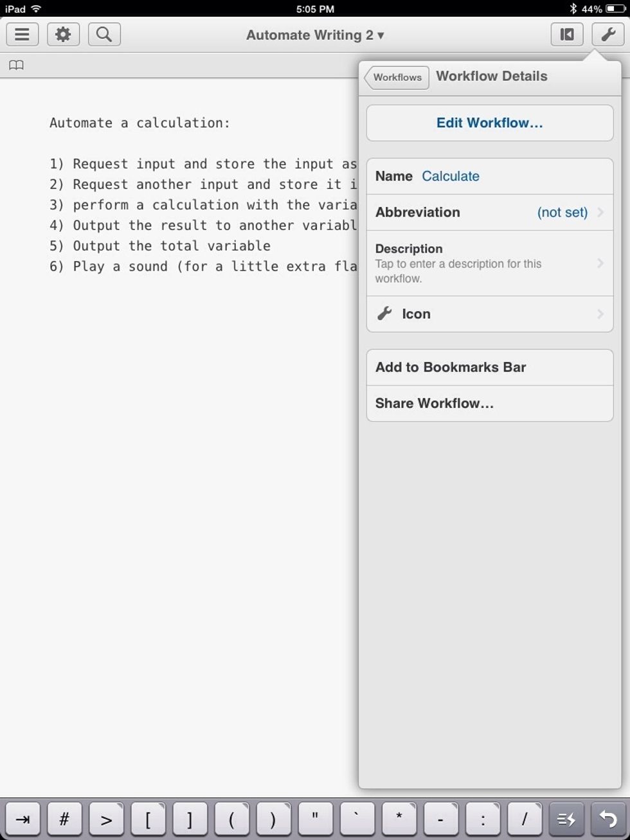Viewport: 630px width, 840px height.
Task: Open bookmarks with the book icon
Action: pos(16,64)
